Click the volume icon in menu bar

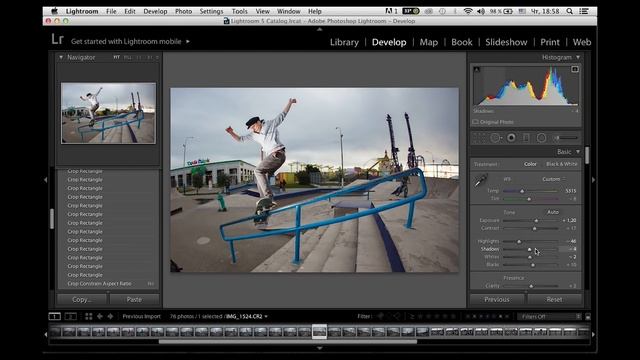[x=481, y=11]
